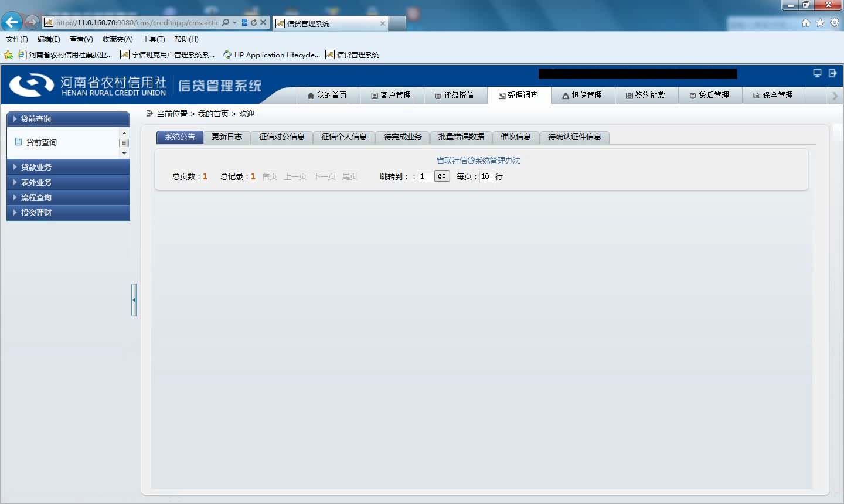Viewport: 844px width, 504px height.
Task: Open browser Favorites star icon
Action: tap(820, 22)
